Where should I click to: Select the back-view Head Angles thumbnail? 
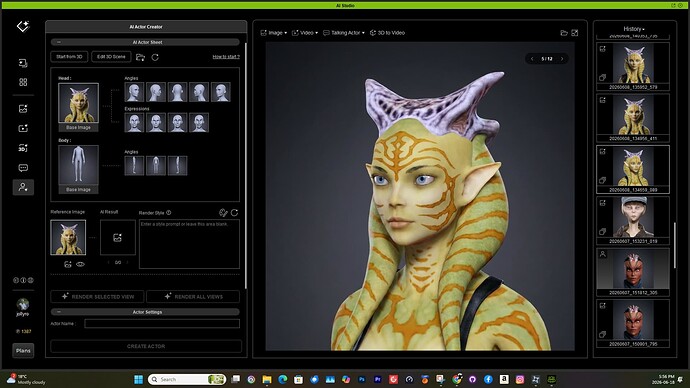(x=177, y=92)
